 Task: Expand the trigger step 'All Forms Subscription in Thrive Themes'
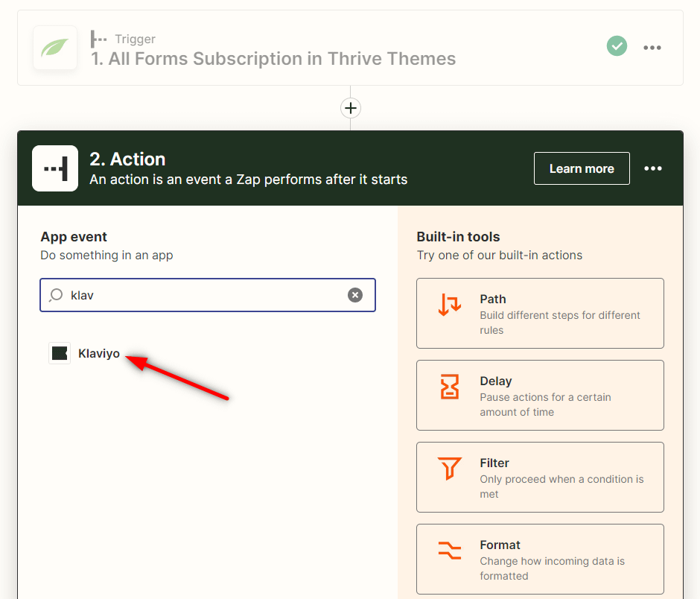[x=274, y=59]
